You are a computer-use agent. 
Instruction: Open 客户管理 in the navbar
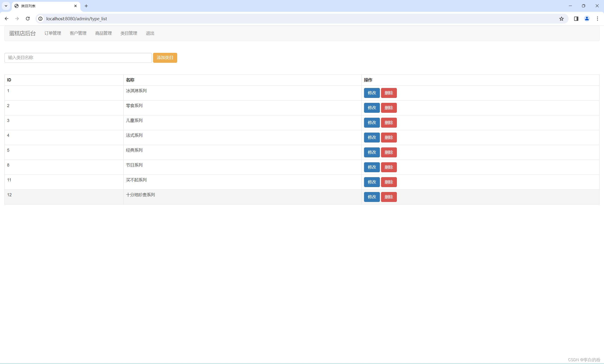[78, 33]
